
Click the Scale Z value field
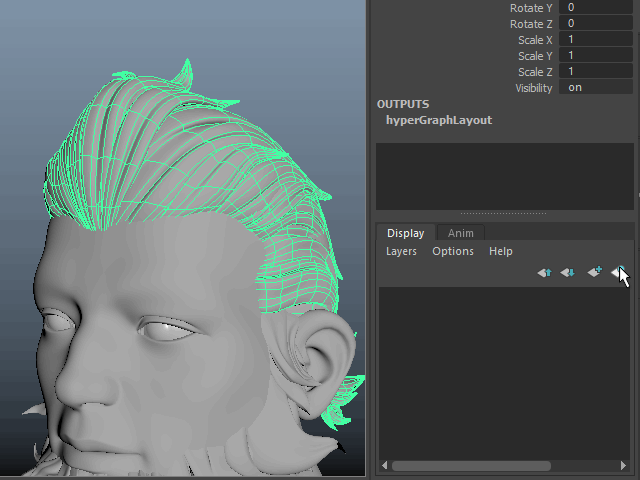coord(596,72)
